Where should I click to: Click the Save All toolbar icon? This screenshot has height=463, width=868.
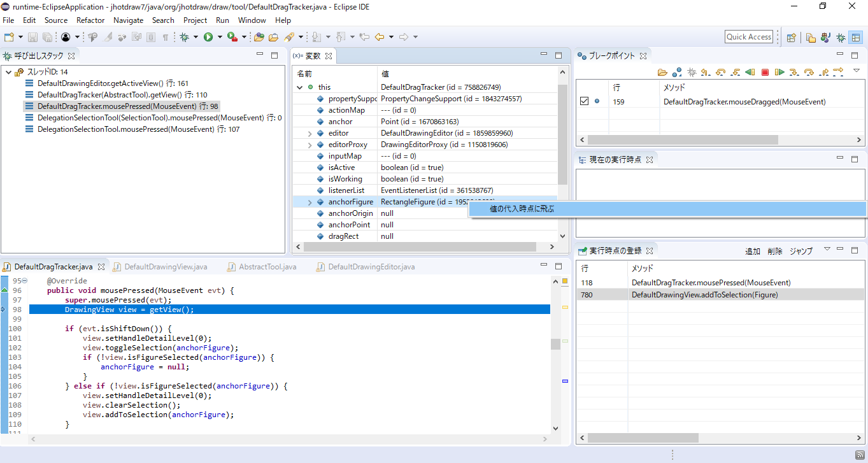point(48,37)
